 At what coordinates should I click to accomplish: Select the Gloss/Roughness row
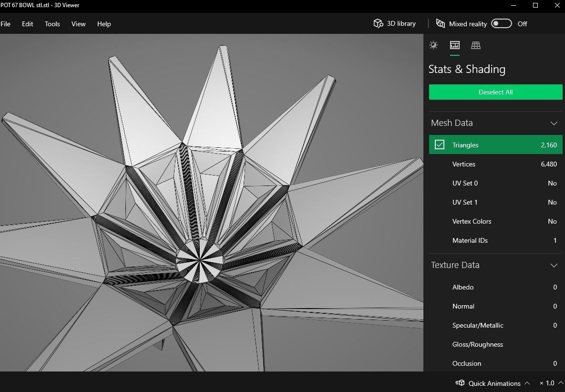tap(495, 344)
